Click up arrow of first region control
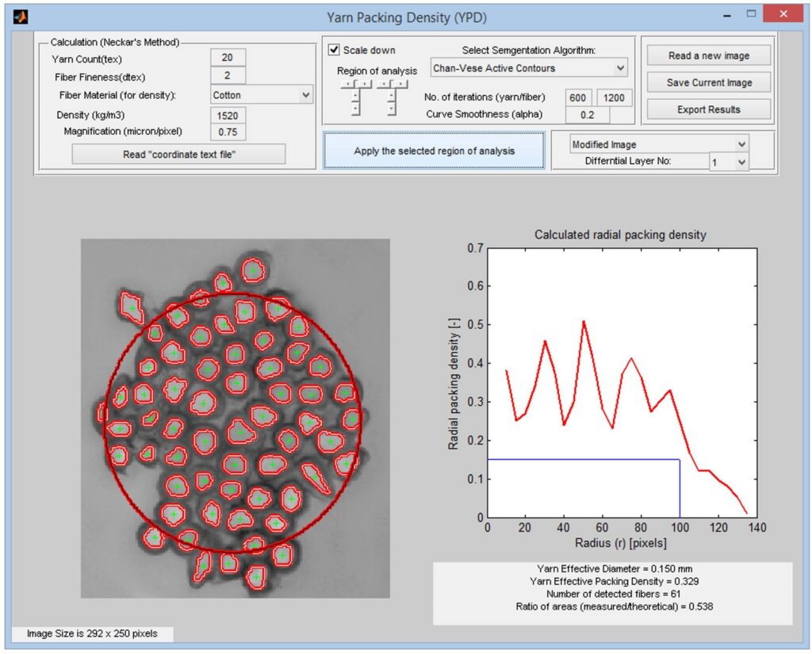Screen dimensions: 812x654 pos(355,95)
